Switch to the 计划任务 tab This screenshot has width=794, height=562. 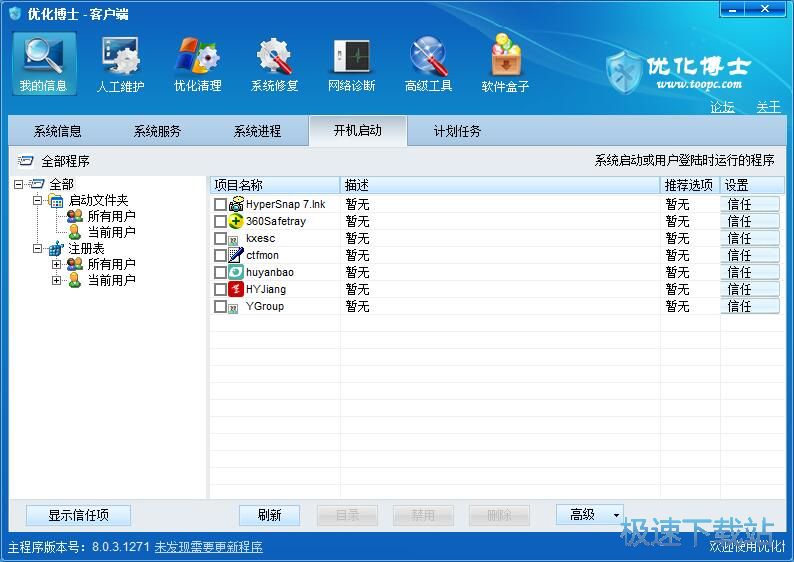[x=457, y=132]
